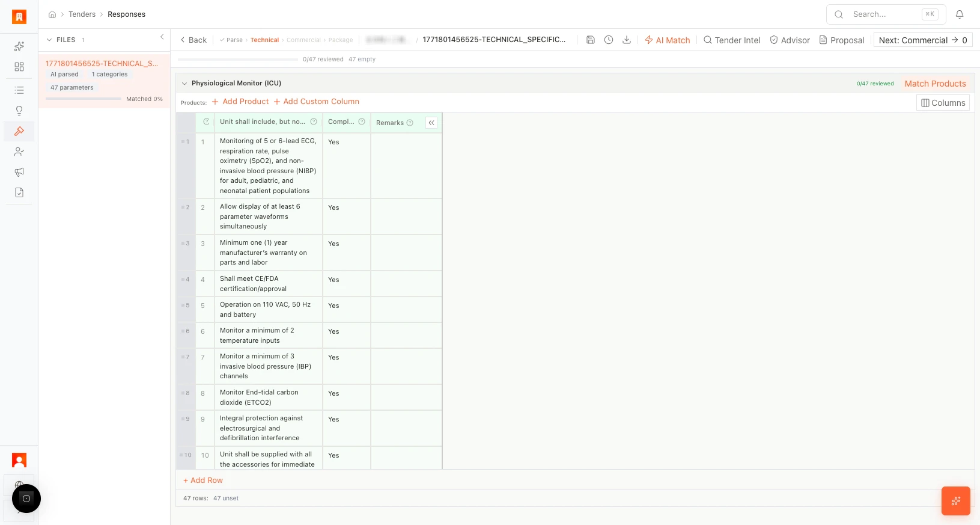Open the lightbulb icon in left sidebar
980x525 pixels.
pyautogui.click(x=19, y=111)
